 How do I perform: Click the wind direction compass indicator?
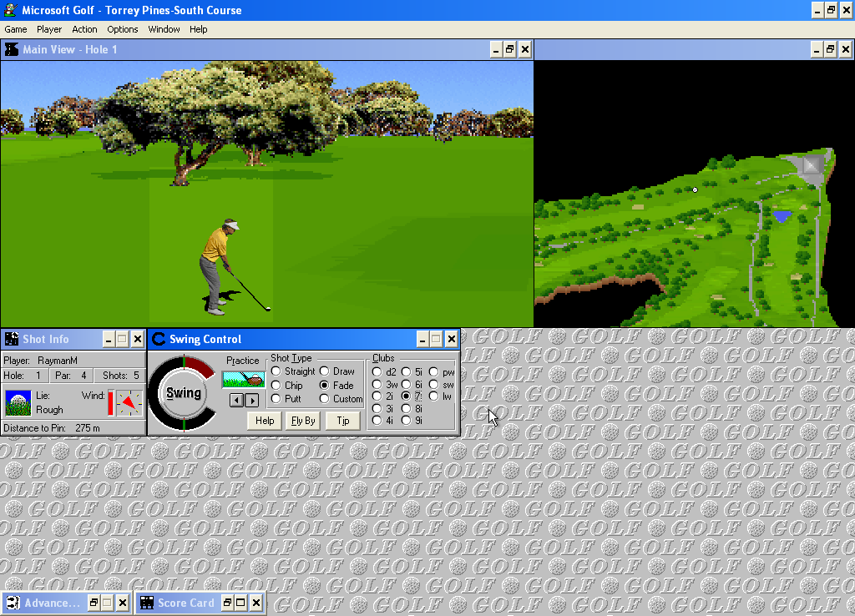[x=129, y=403]
